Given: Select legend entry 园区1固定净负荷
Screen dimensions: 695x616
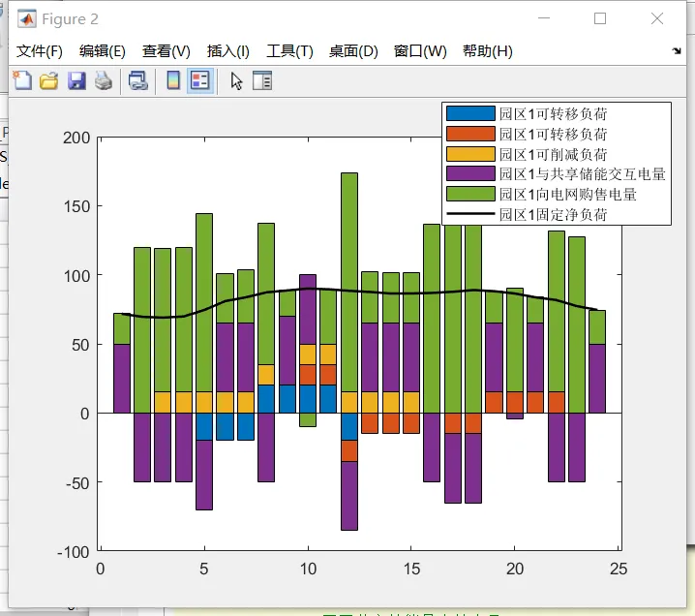Looking at the screenshot, I should (x=553, y=215).
